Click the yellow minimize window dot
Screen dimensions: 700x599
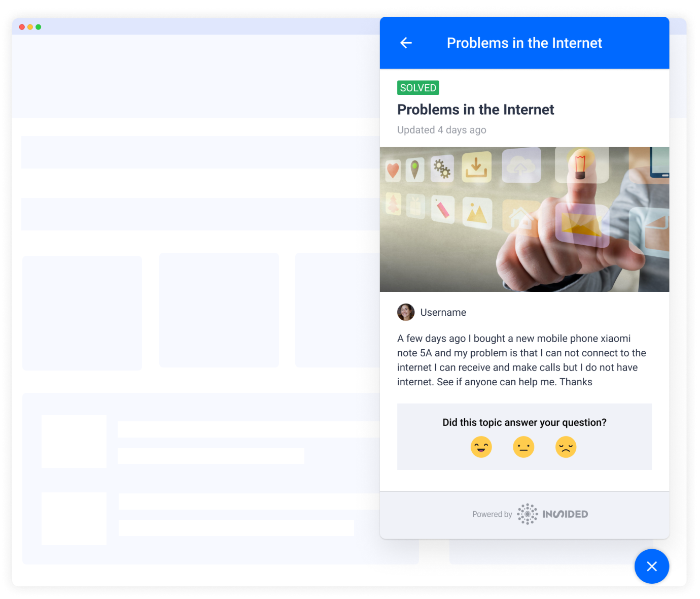click(30, 27)
